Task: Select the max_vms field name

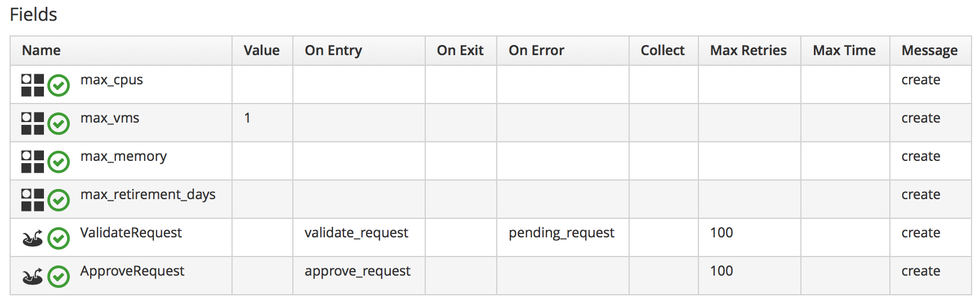Action: click(x=110, y=118)
